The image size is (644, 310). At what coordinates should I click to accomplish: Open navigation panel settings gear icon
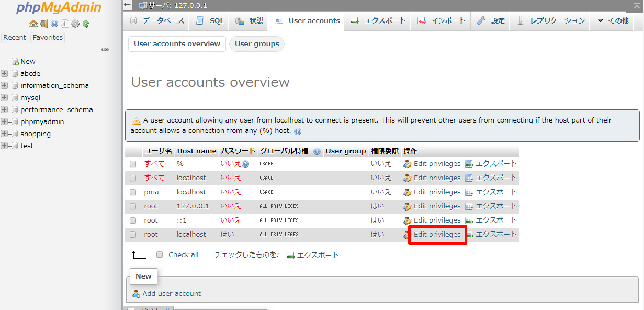75,24
